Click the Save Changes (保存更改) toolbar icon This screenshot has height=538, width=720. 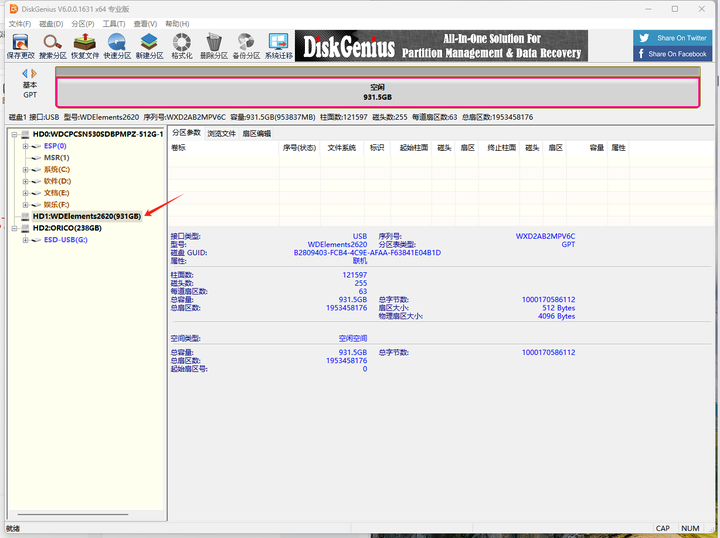pyautogui.click(x=21, y=46)
